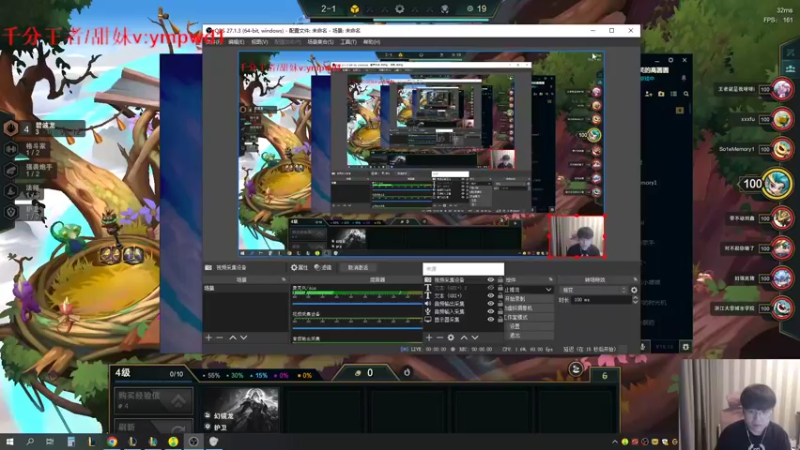Click the white source name input field
This screenshot has width=800, height=450.
click(463, 268)
